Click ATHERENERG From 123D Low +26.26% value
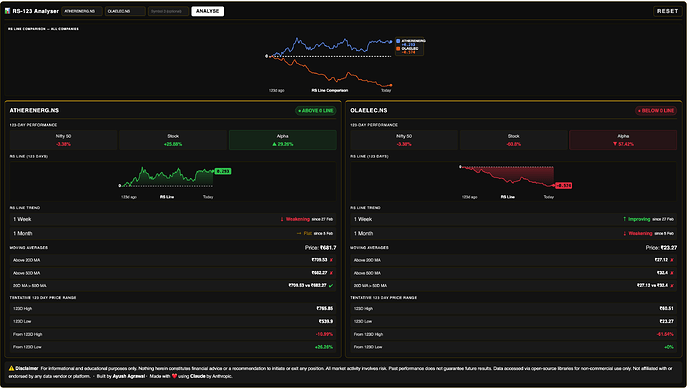The image size is (690, 388). [324, 347]
